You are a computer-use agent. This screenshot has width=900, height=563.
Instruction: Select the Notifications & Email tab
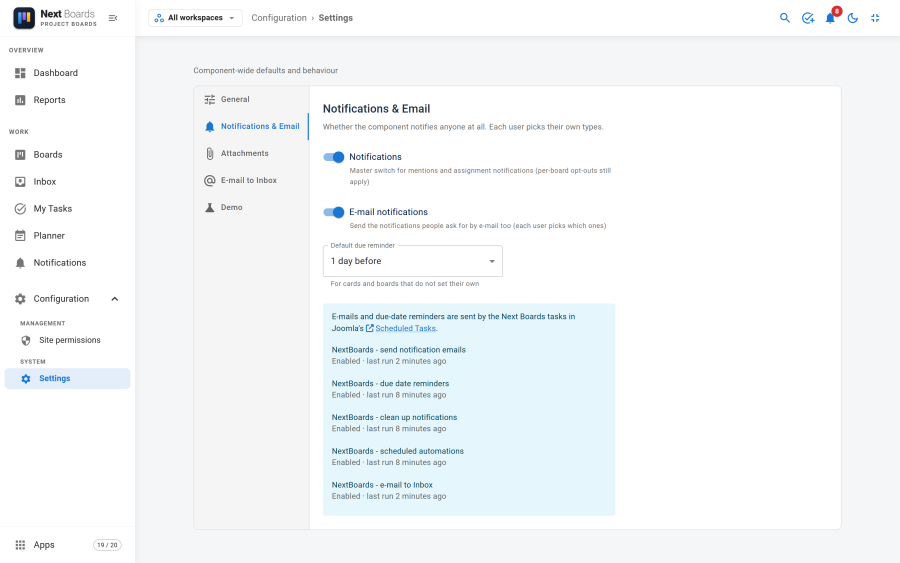[x=251, y=126]
